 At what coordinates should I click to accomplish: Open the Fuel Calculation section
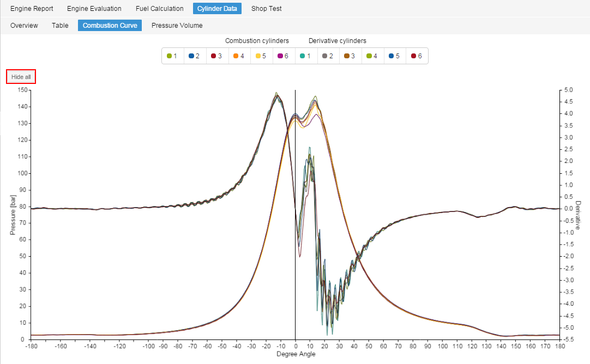point(159,8)
